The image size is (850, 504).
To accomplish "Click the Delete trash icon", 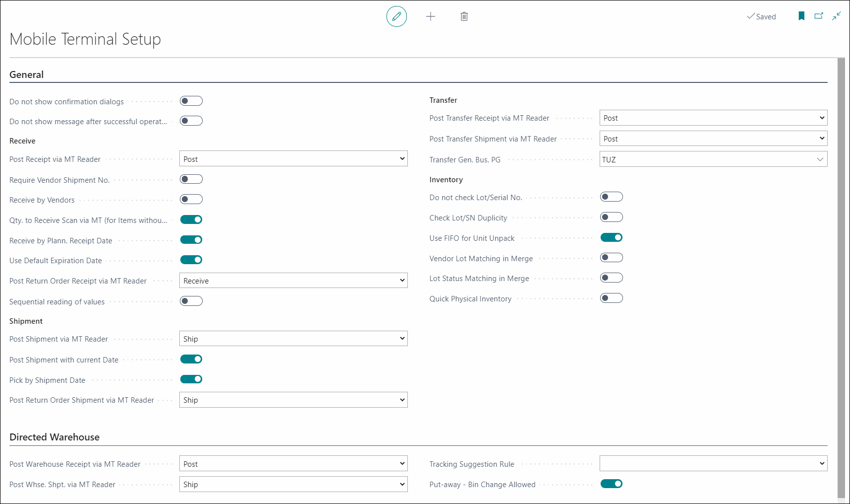I will (464, 16).
